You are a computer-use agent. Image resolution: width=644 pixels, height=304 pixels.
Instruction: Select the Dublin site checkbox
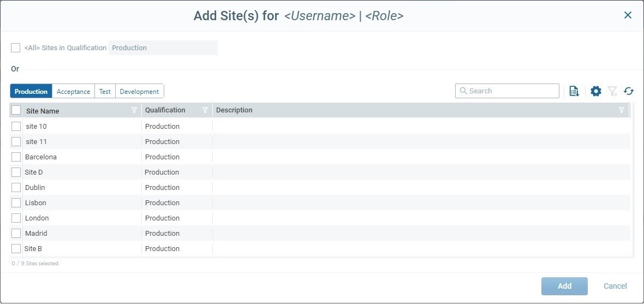pos(16,188)
